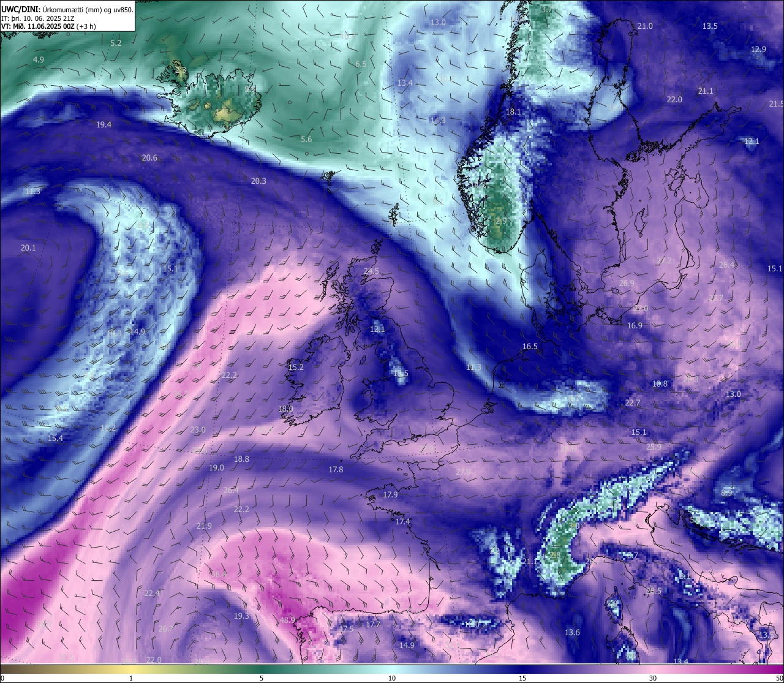Screen dimensions: 784x683
Task: Click the '30' label on the color scale
Action: (653, 678)
